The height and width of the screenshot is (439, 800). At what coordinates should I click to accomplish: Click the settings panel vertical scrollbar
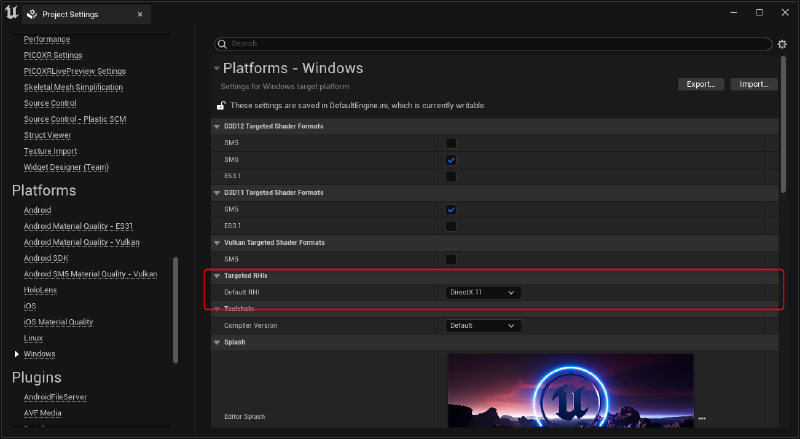tap(783, 125)
